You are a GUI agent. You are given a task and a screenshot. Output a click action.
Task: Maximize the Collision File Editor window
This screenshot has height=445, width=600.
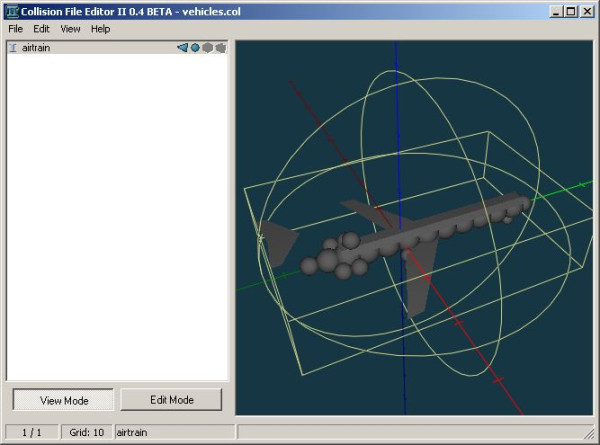571,11
